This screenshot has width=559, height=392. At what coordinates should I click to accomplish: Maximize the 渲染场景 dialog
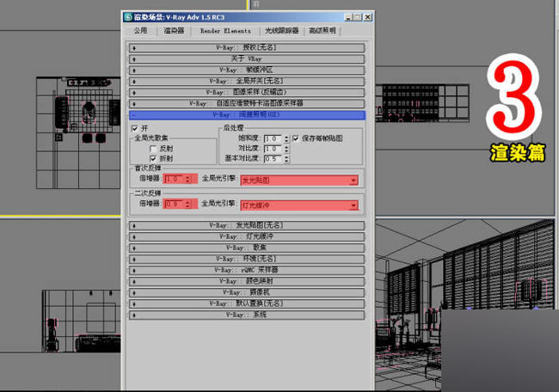coord(358,17)
